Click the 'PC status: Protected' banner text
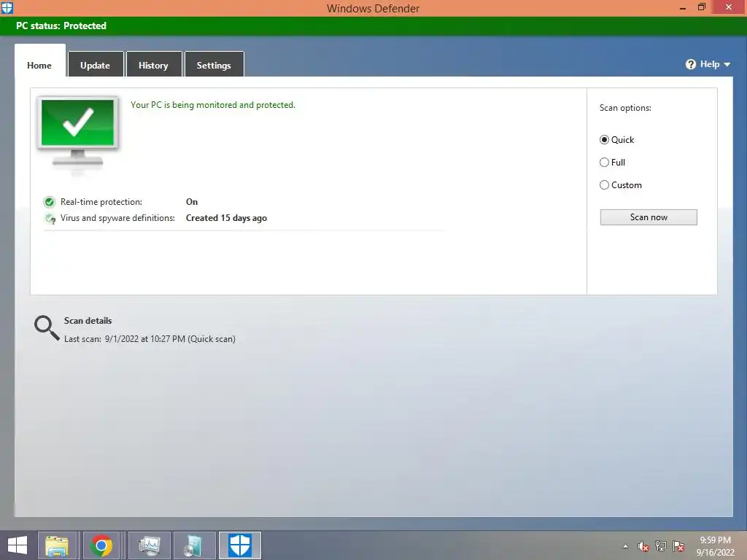This screenshot has width=747, height=560. click(x=61, y=26)
